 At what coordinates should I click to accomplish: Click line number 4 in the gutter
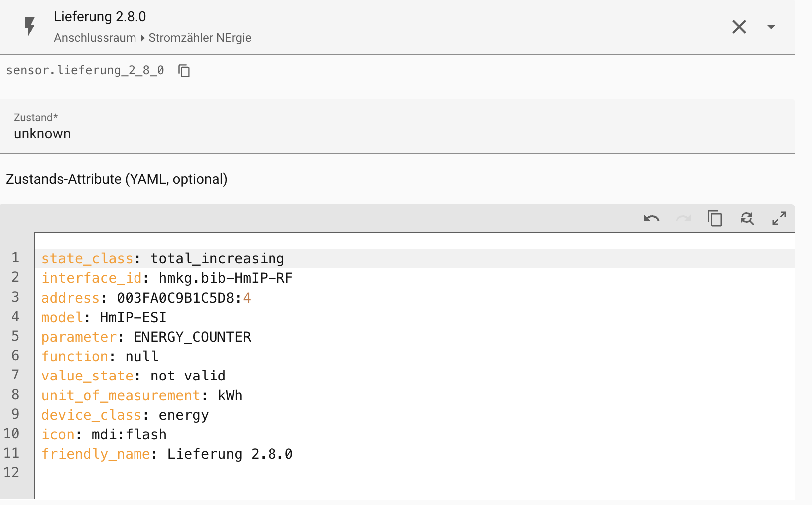[15, 317]
